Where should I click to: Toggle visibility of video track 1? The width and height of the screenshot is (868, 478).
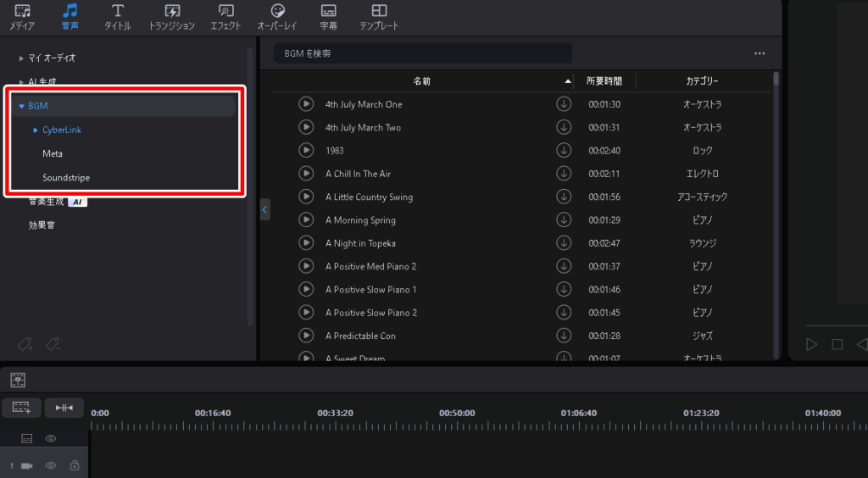[51, 465]
